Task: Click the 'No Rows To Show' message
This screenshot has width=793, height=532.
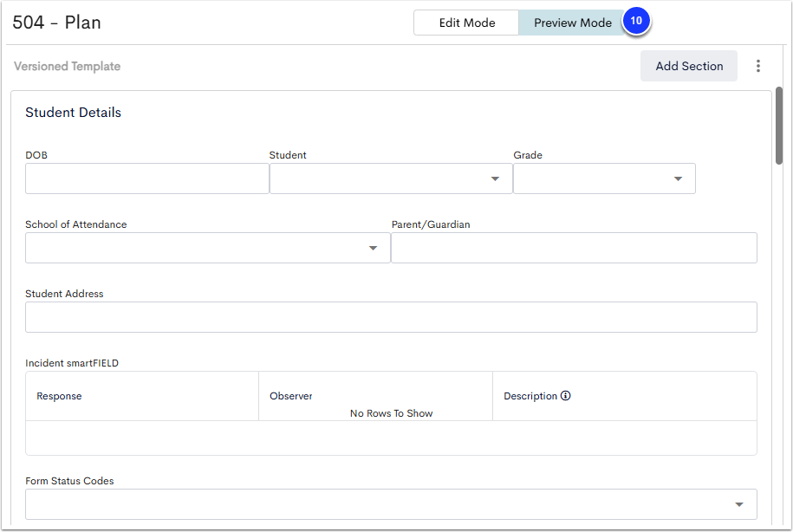Action: [391, 413]
